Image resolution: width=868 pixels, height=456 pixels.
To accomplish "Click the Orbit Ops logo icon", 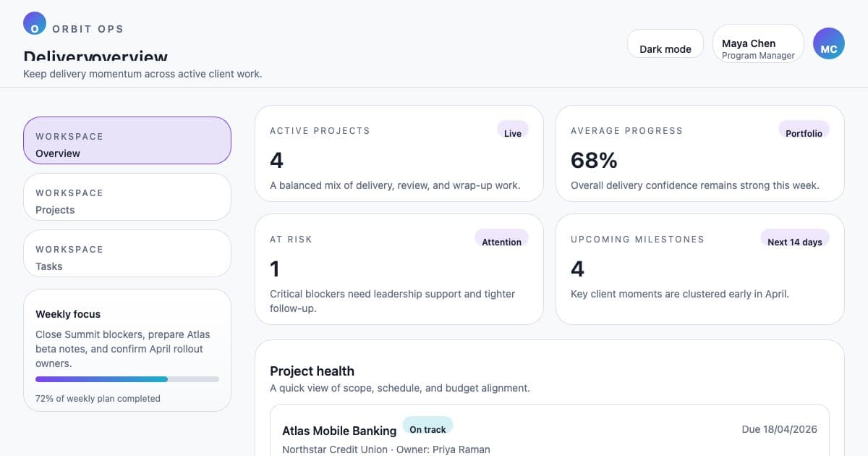I will pos(35,24).
